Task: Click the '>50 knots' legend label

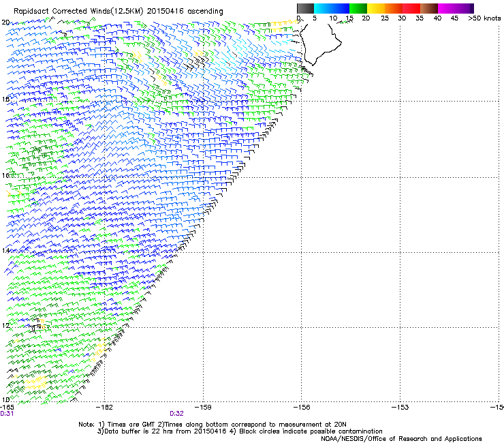Action: pyautogui.click(x=484, y=18)
